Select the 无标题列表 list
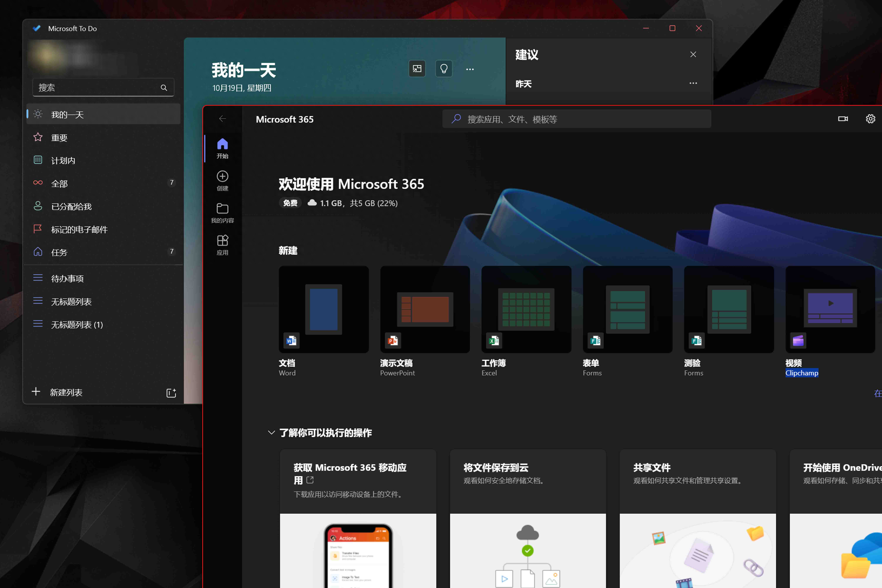 pos(103,301)
